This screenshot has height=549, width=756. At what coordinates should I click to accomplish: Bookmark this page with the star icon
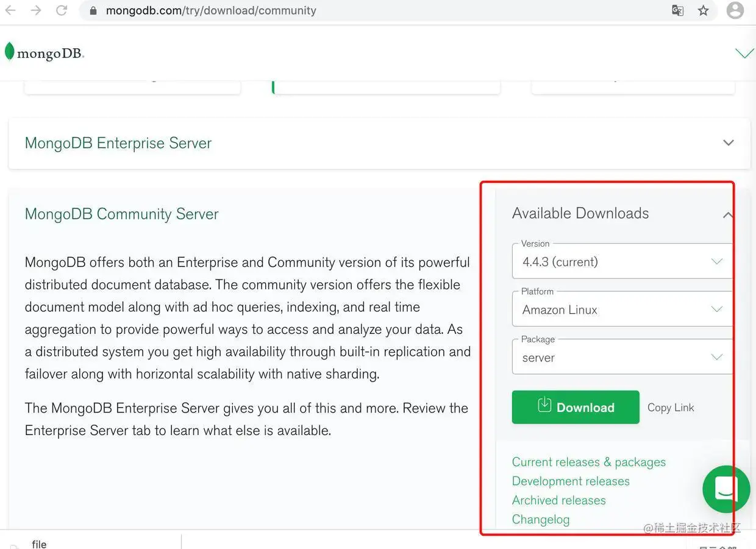pyautogui.click(x=704, y=10)
